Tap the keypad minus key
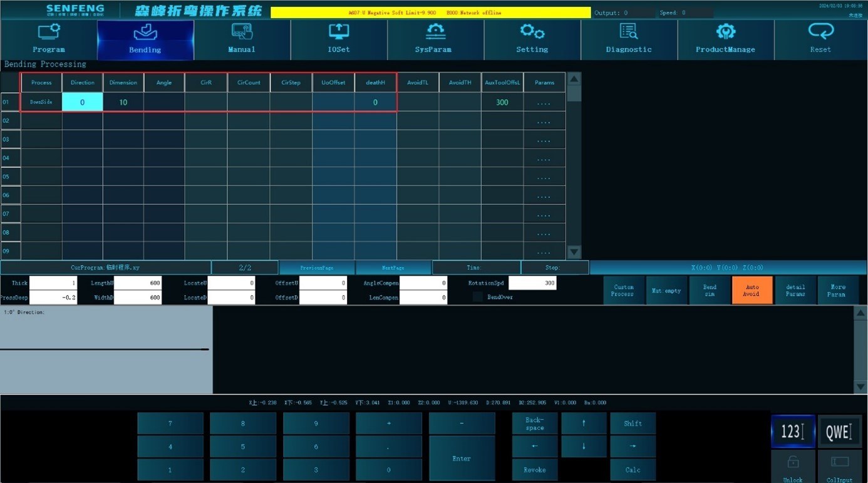 [x=462, y=423]
